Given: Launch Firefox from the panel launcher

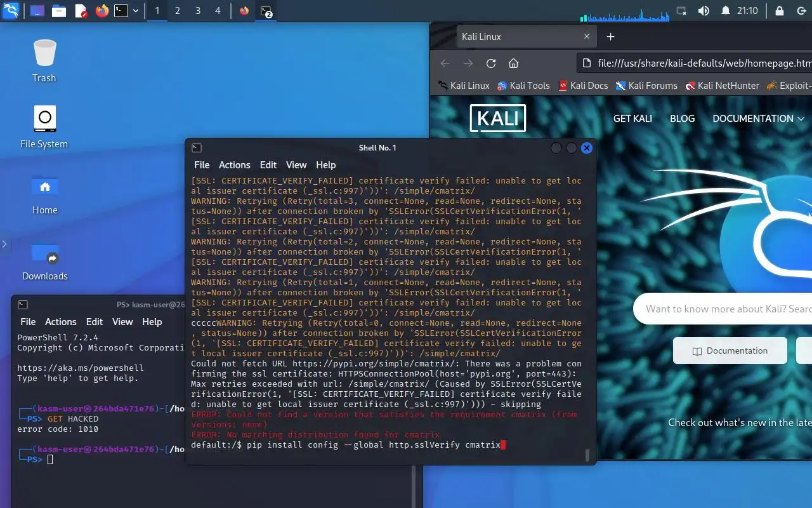Looking at the screenshot, I should click(x=102, y=11).
